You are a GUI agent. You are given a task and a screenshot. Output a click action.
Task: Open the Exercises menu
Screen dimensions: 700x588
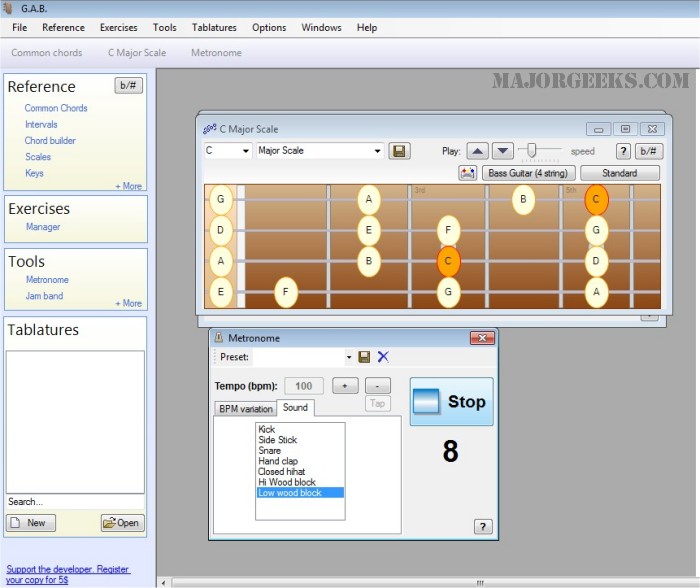[119, 28]
